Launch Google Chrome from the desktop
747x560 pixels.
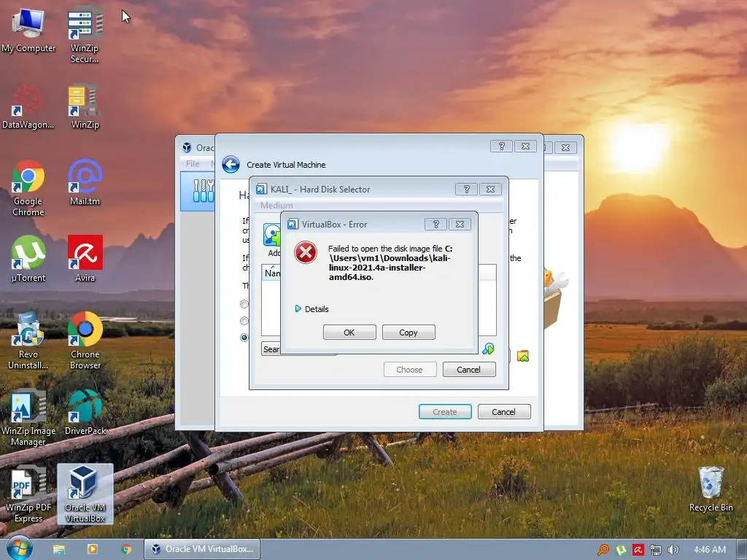pos(28,189)
